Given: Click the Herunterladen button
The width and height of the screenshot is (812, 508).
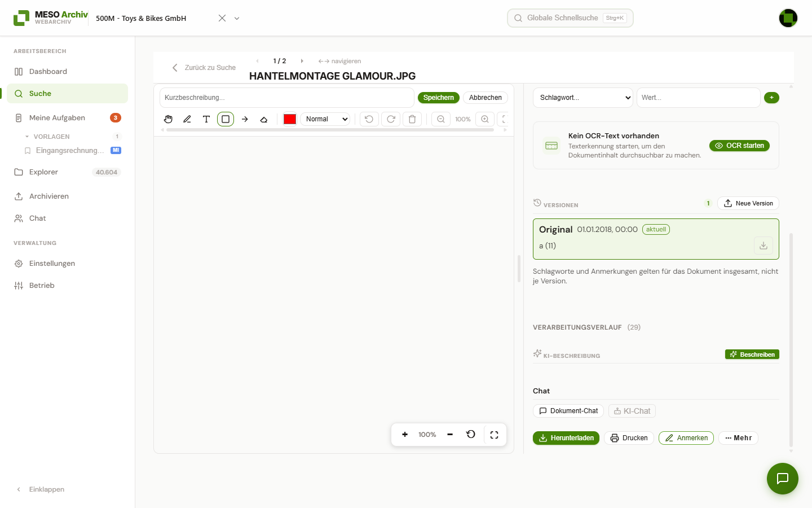Looking at the screenshot, I should click(566, 438).
